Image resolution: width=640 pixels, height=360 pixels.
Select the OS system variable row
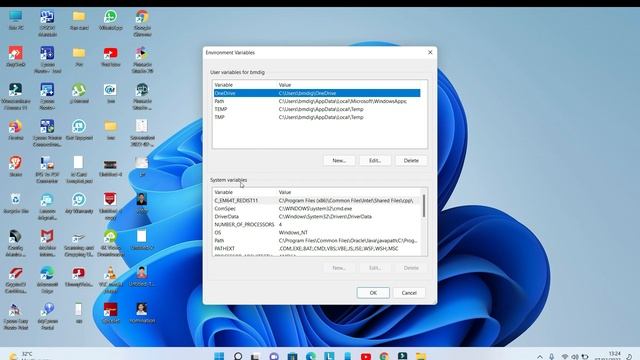[x=317, y=232]
